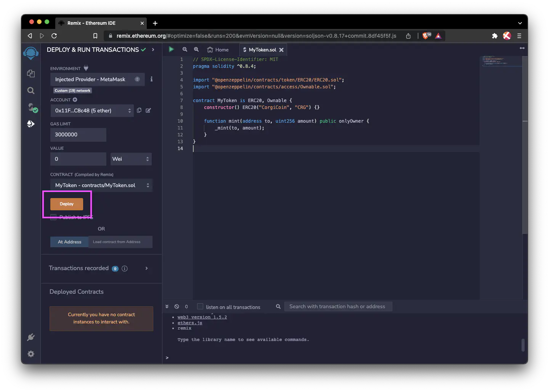Open Brave Shields lion icon

426,36
